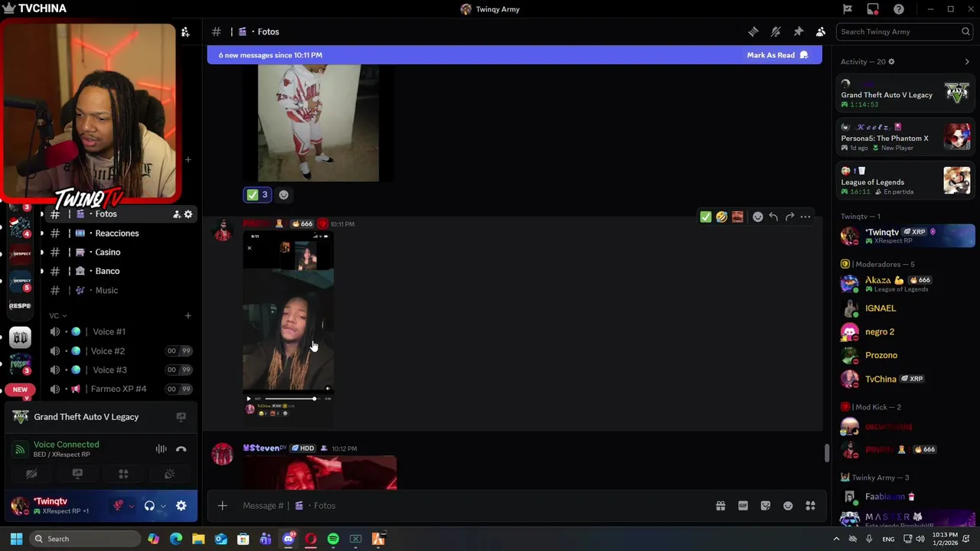
Task: Open Windows Start button
Action: point(16,539)
